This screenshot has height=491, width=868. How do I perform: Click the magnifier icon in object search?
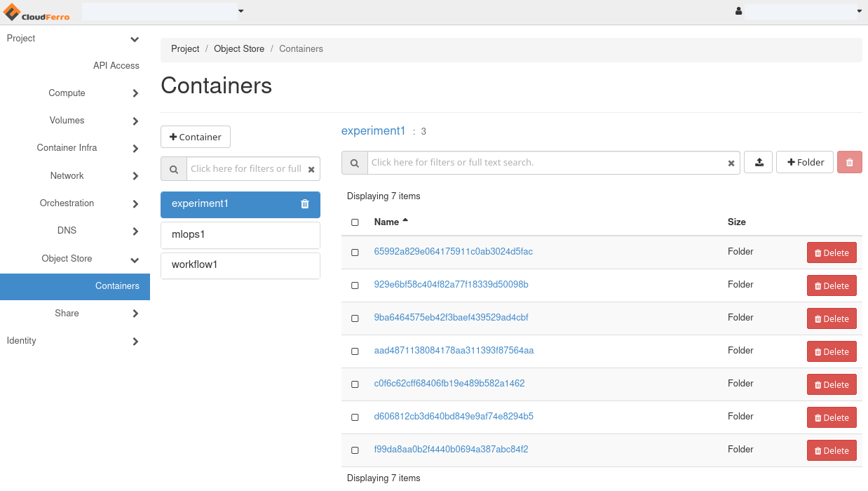355,163
